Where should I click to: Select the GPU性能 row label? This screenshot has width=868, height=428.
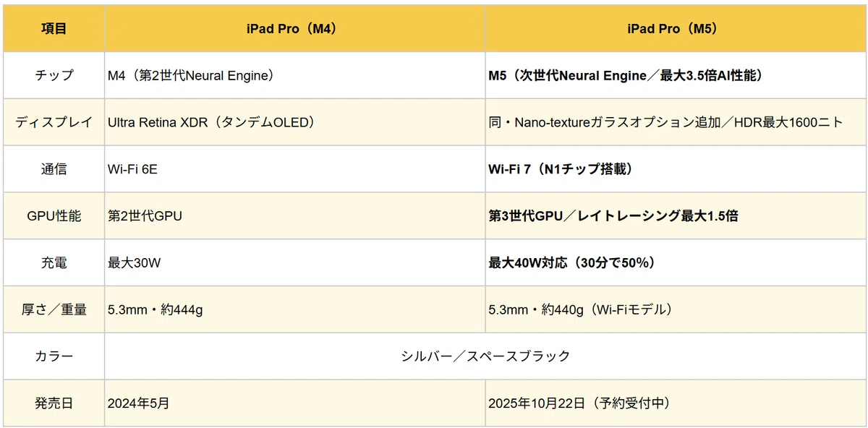pyautogui.click(x=54, y=216)
